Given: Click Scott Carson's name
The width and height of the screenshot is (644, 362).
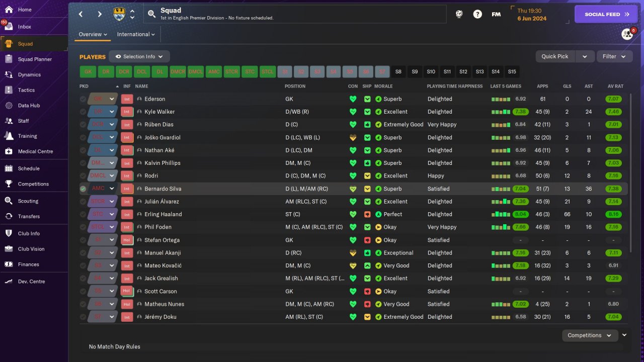Looking at the screenshot, I should [x=160, y=291].
